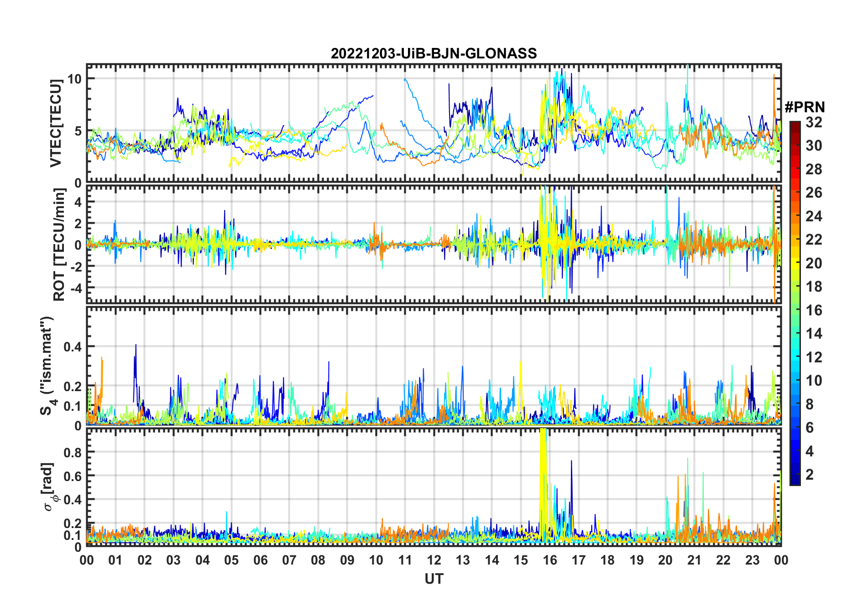
Task: Click inside the ROT time-series panel
Action: pyautogui.click(x=434, y=244)
